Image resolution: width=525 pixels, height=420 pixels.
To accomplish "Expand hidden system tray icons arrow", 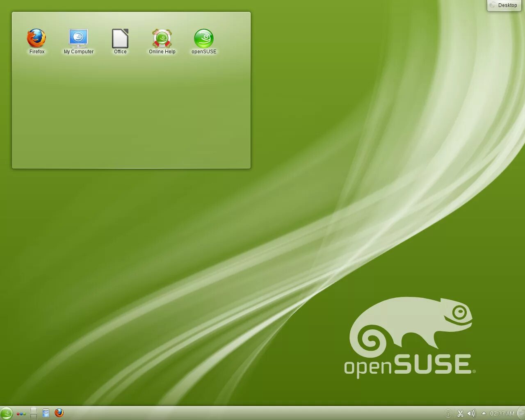I will point(484,413).
